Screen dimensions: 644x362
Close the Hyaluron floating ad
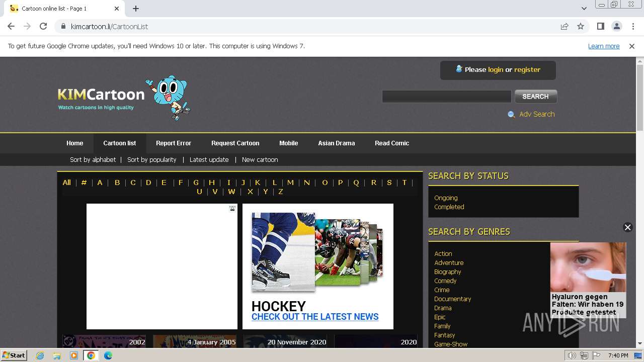coord(627,227)
